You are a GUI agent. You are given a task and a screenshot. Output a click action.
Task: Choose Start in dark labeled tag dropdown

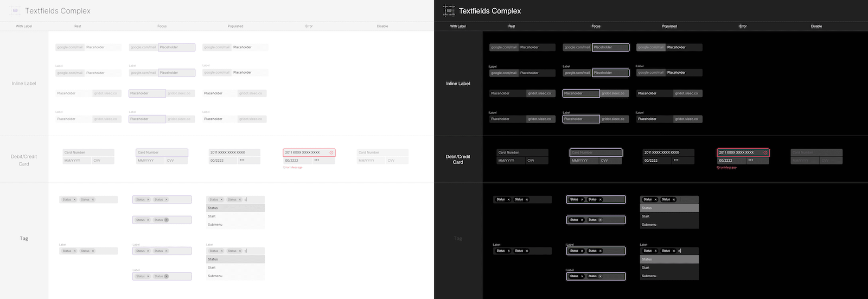[x=669, y=268]
